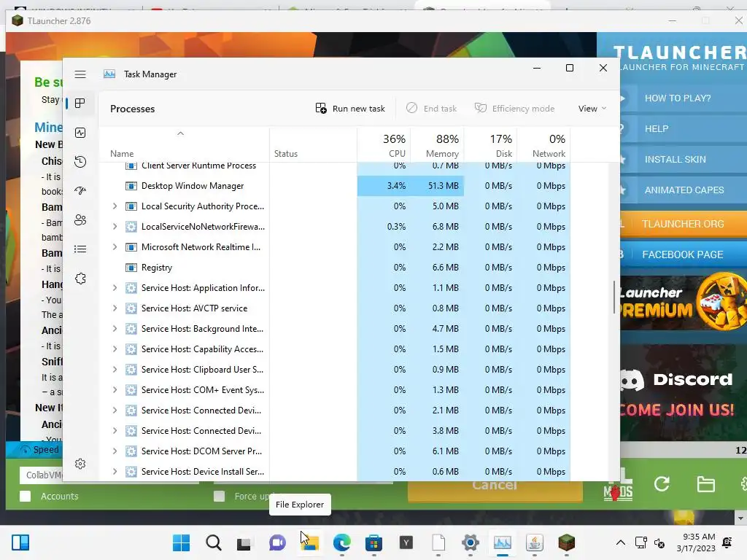This screenshot has width=747, height=560.
Task: Open Microsoft Edge from taskbar
Action: coord(341,542)
